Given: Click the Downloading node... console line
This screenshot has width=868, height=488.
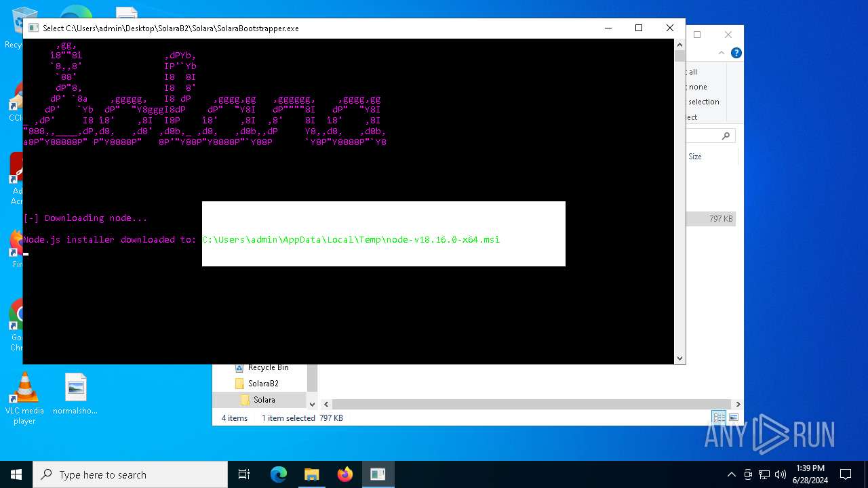Looking at the screenshot, I should 85,218.
